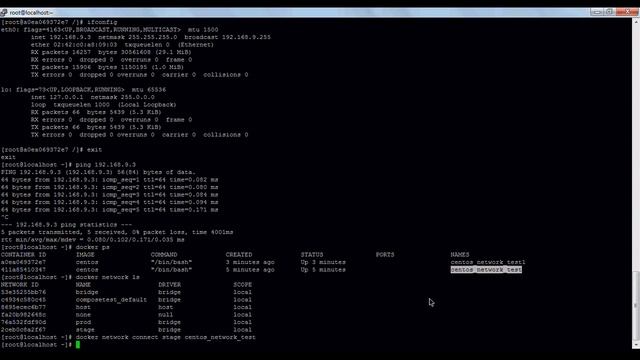Image resolution: width=640 pixels, height=360 pixels.
Task: Click the 'CONTAINER ID' column header
Action: (x=23, y=255)
